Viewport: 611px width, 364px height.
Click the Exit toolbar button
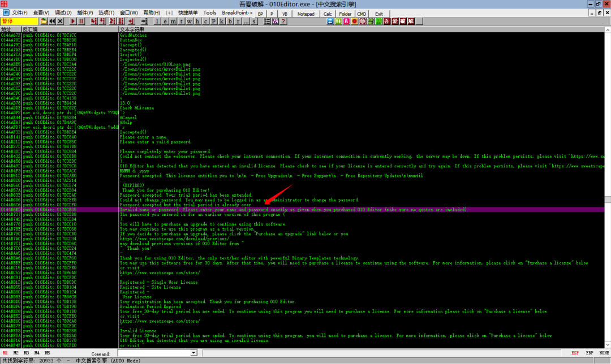pos(379,14)
